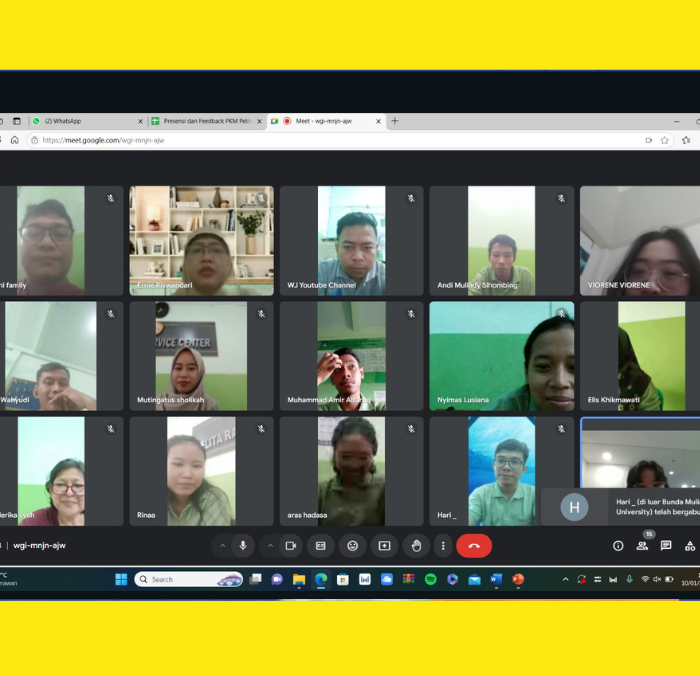Open File Explorer from taskbar
This screenshot has width=700, height=675.
(x=299, y=579)
